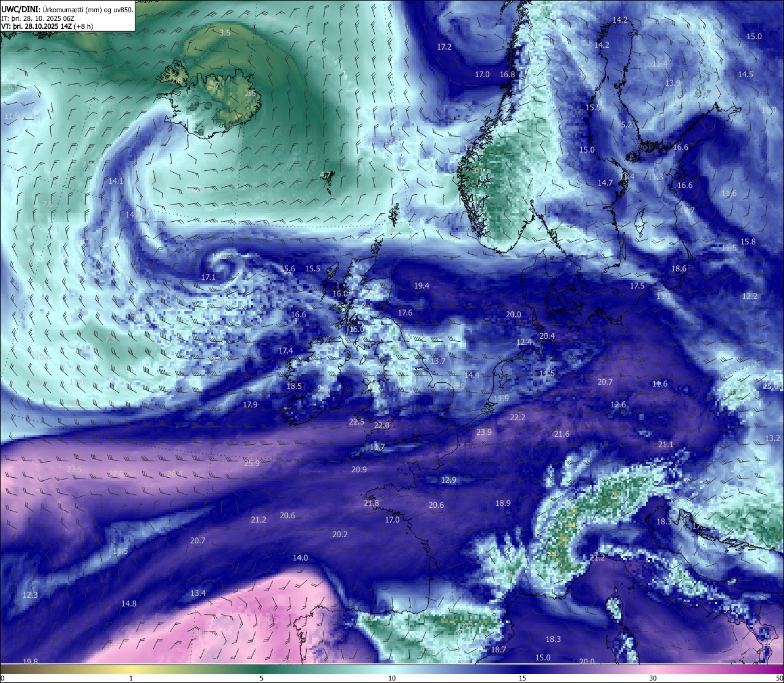Select the 13.4 value label
The width and height of the screenshot is (784, 683).
(x=198, y=593)
